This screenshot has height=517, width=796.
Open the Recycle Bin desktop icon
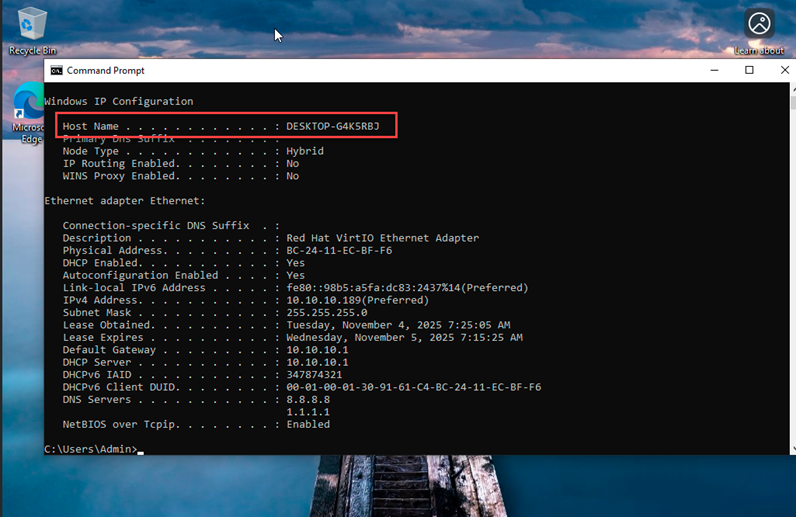point(32,26)
